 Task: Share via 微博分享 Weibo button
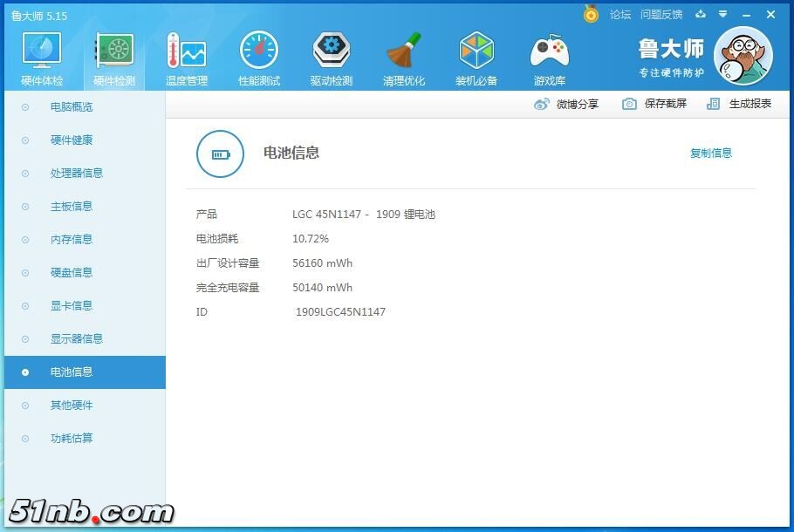pos(567,103)
